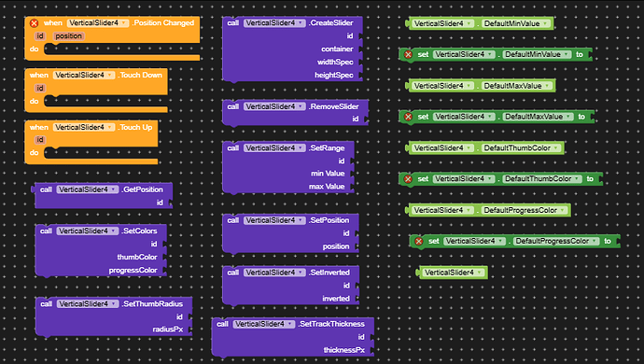Click position socket label in SetPosition block
The image size is (644, 364).
click(336, 246)
